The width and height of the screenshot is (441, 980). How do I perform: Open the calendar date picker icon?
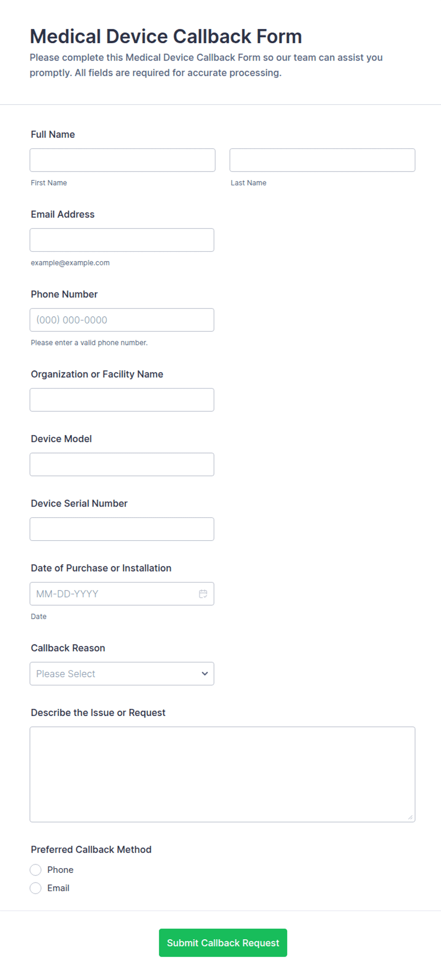click(203, 594)
